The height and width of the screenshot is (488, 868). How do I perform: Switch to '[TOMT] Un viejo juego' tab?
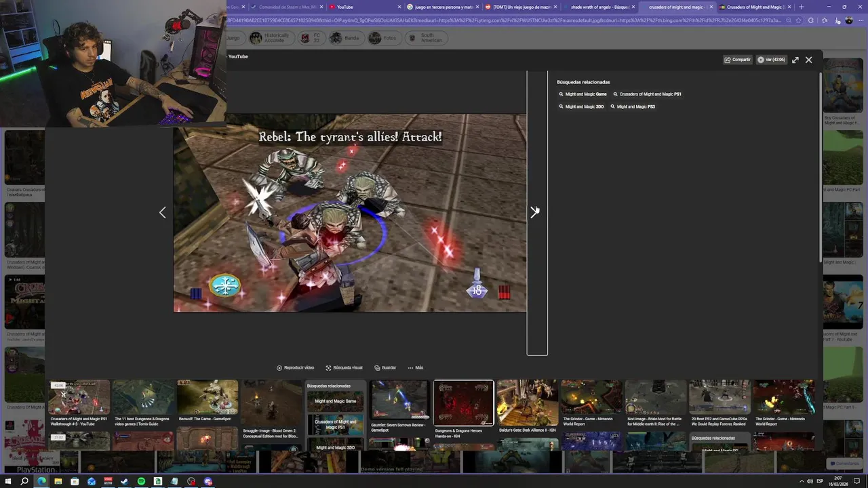520,7
